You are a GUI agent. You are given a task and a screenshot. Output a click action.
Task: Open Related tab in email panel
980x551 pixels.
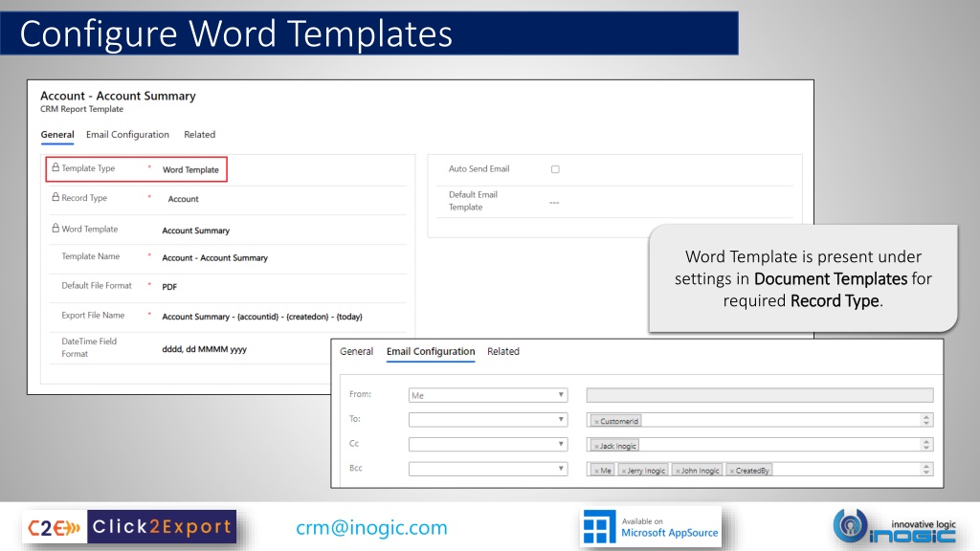click(503, 351)
